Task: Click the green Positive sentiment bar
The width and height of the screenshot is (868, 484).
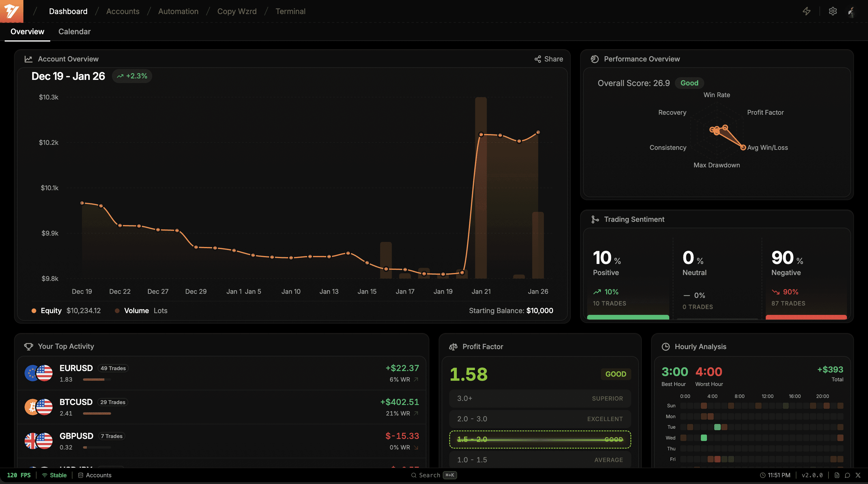Action: pos(628,317)
